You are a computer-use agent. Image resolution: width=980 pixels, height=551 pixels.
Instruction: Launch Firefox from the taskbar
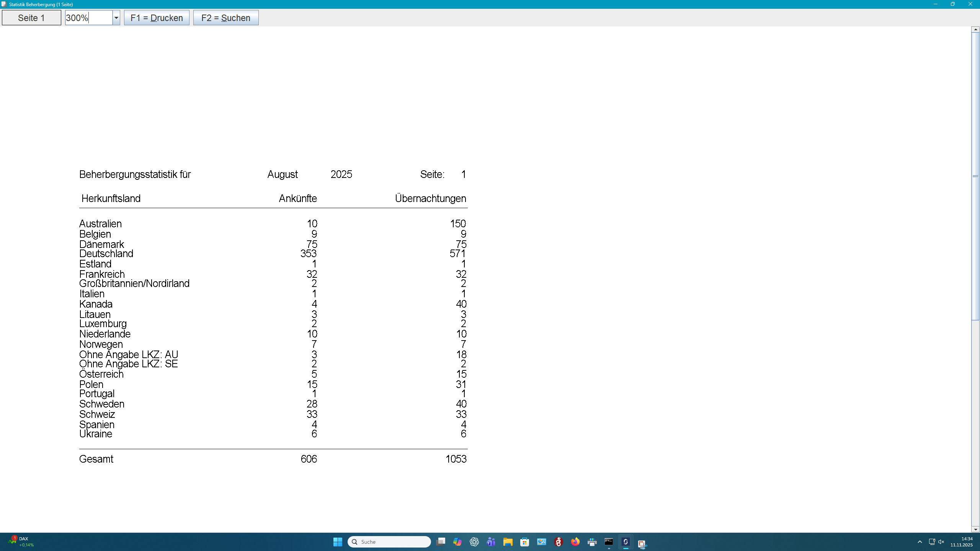click(x=575, y=542)
